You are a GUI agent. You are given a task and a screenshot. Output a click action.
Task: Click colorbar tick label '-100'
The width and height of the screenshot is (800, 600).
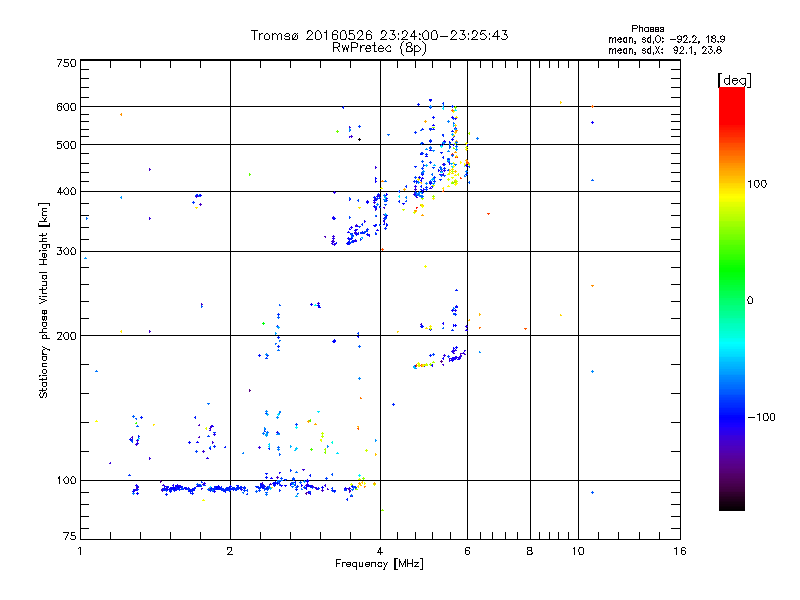[x=761, y=417]
